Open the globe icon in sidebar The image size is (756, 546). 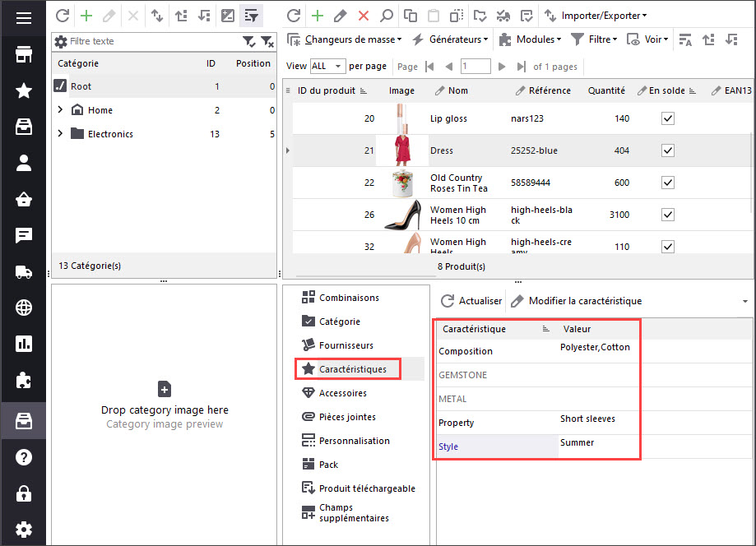point(24,308)
